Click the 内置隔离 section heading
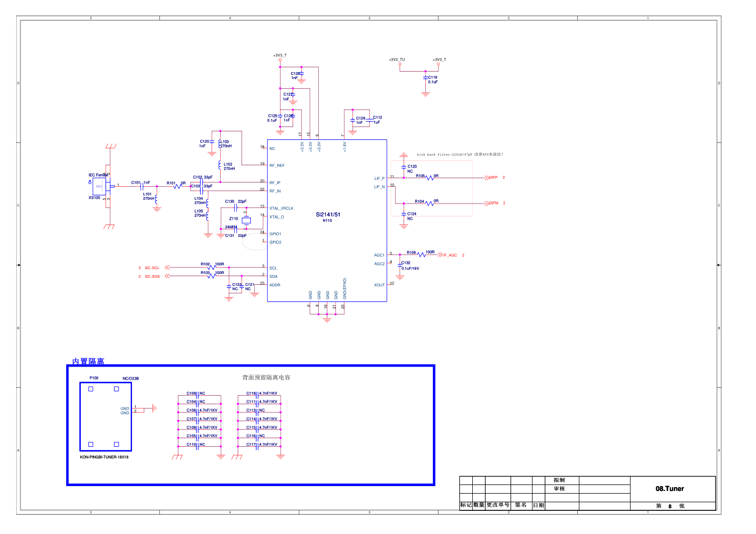 [88, 361]
